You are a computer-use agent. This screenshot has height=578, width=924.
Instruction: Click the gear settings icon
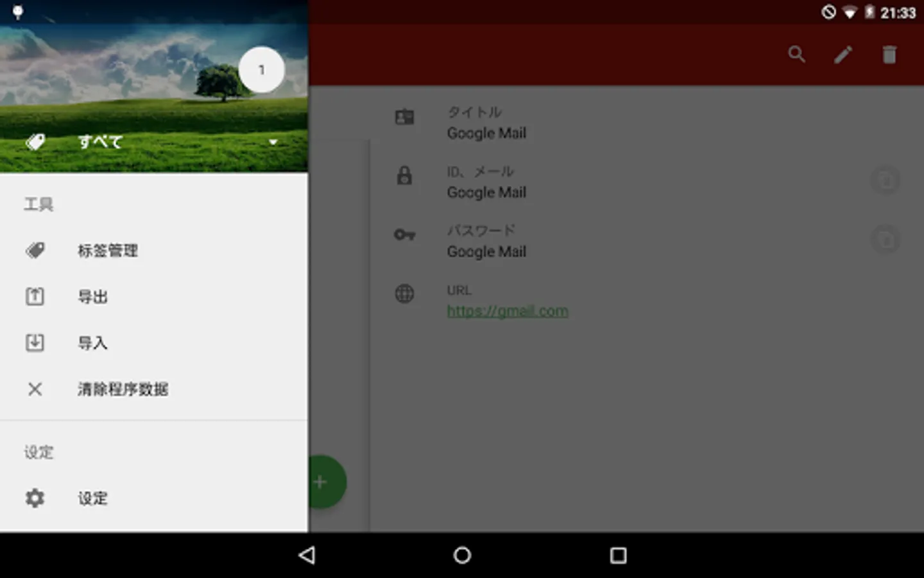(35, 498)
